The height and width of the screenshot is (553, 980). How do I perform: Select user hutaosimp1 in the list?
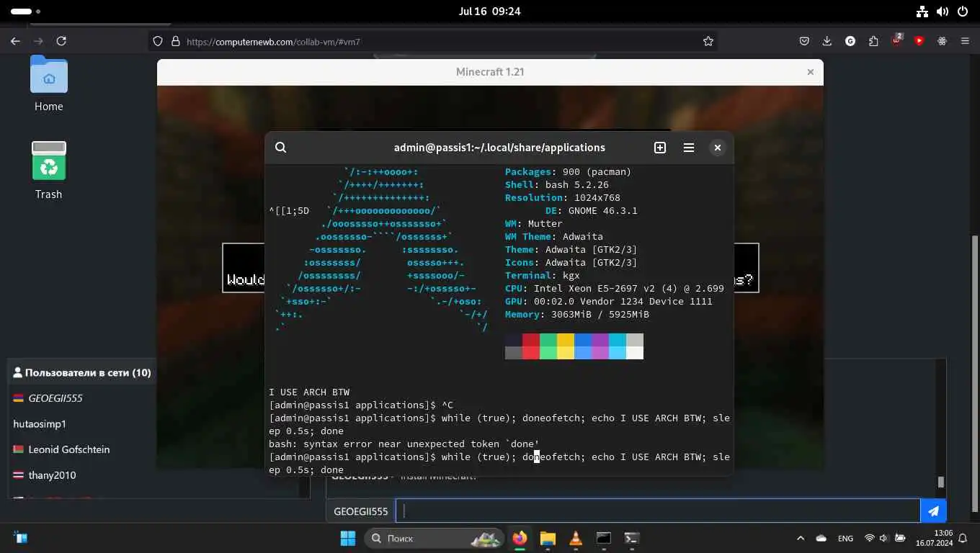point(40,424)
